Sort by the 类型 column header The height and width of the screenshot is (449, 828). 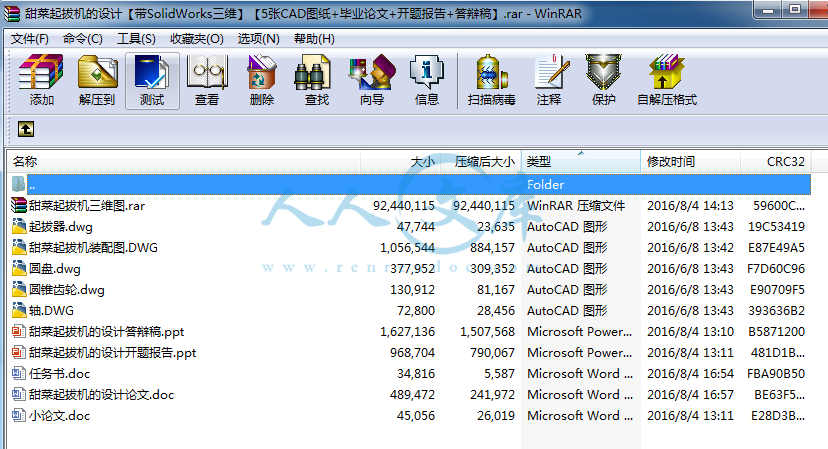[x=581, y=162]
